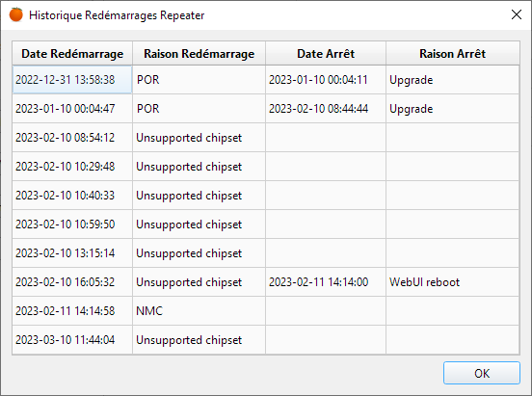Select the 2023-02-10 08:44:44 stop date cell
This screenshot has height=396, width=532.
[326, 109]
